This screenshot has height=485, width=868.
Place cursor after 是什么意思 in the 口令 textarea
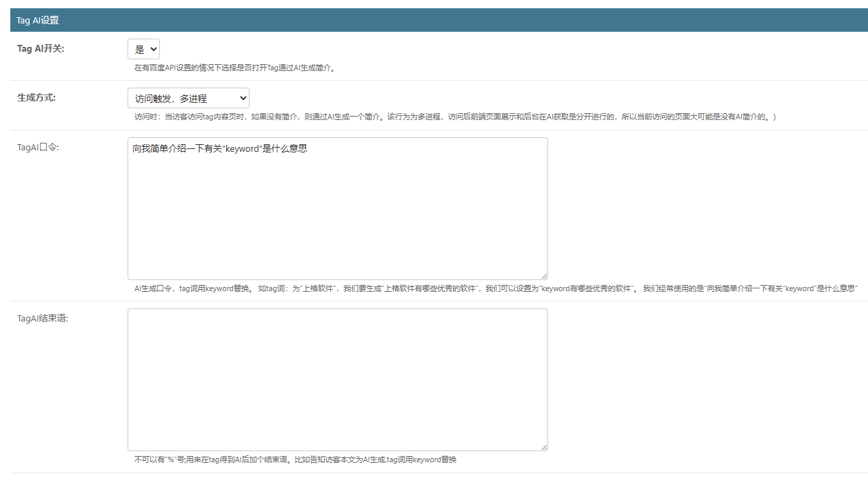pos(307,148)
